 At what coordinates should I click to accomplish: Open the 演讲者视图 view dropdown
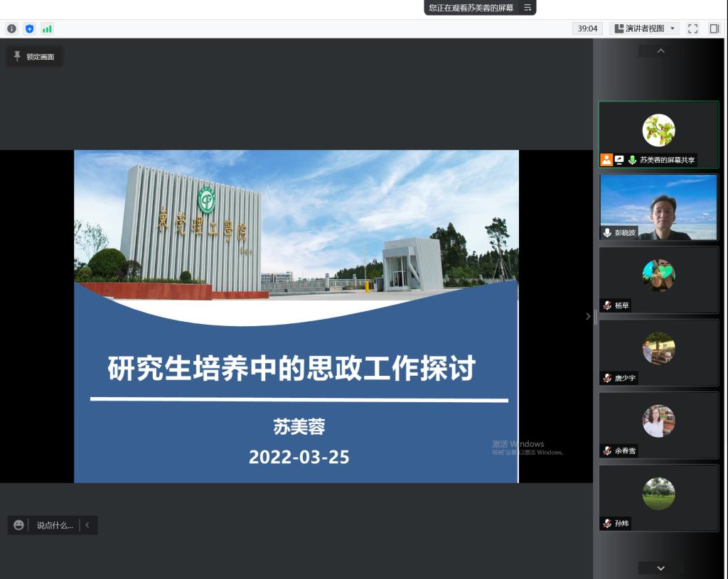click(644, 28)
